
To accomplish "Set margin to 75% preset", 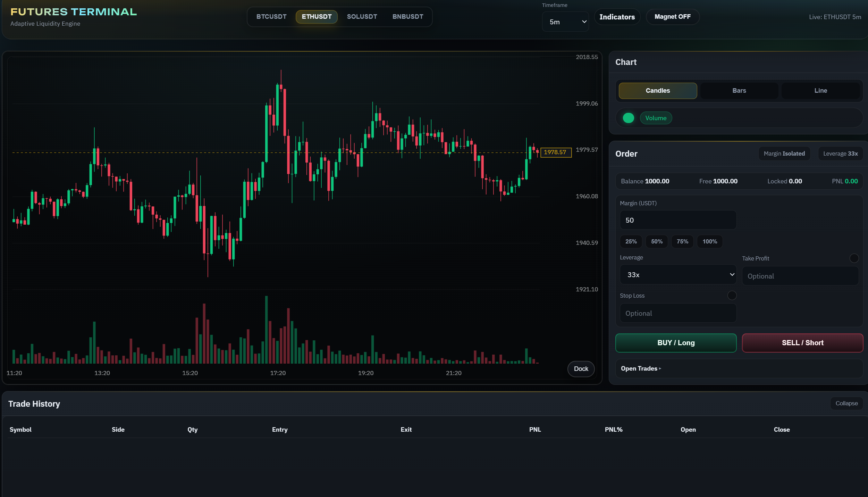I will point(682,241).
